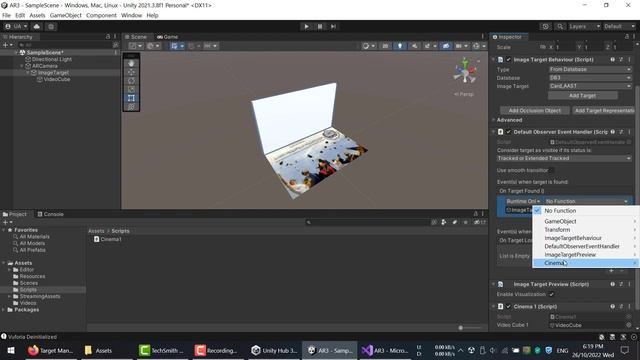Image resolution: width=640 pixels, height=360 pixels.
Task: Select GameObject in function popup list
Action: [585, 221]
